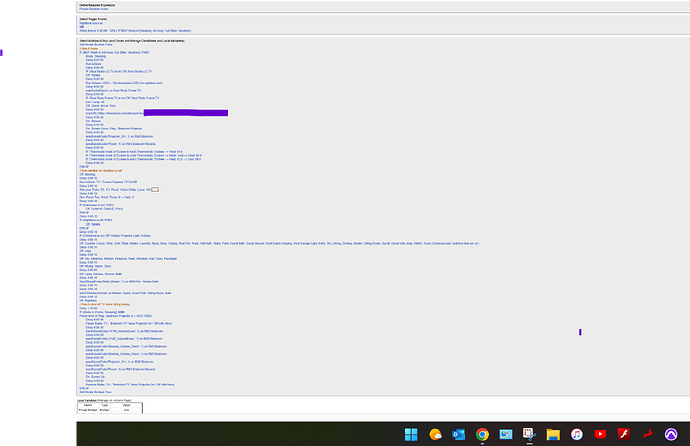Open the 'Mode: Sleeping' action

click(x=95, y=56)
